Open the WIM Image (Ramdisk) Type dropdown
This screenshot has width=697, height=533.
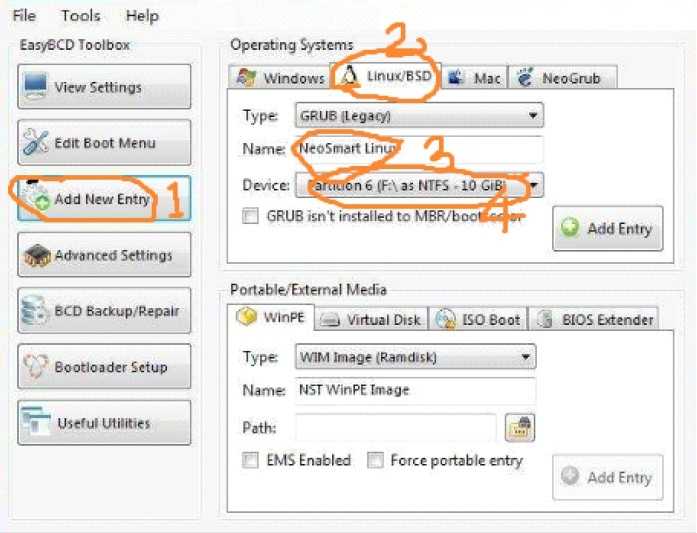pyautogui.click(x=416, y=357)
